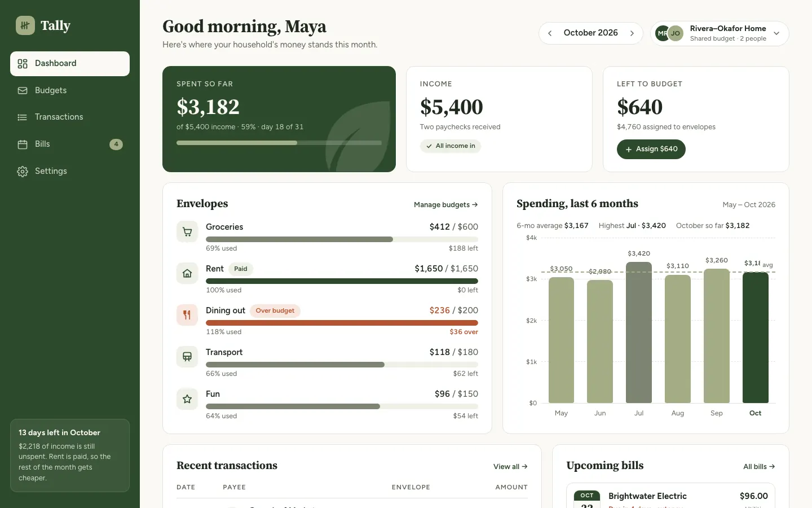This screenshot has height=508, width=812.
Task: Click the Highest Jul · $3,420 stat
Action: [x=632, y=226]
